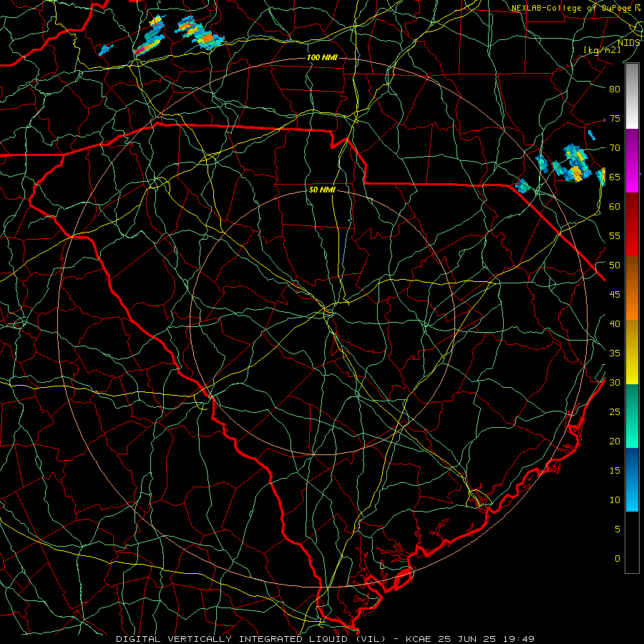Click the "NEXLAB-College of DuPage" credit text
The width and height of the screenshot is (644, 644).
[570, 8]
